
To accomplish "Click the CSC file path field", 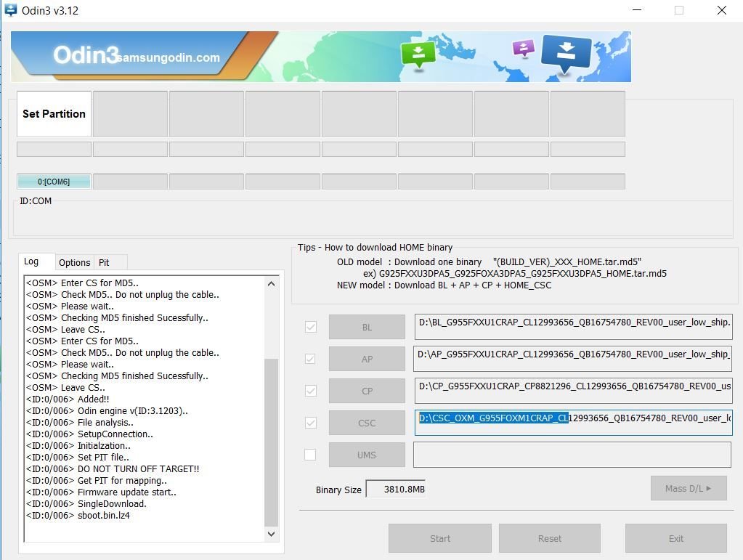I will (573, 423).
